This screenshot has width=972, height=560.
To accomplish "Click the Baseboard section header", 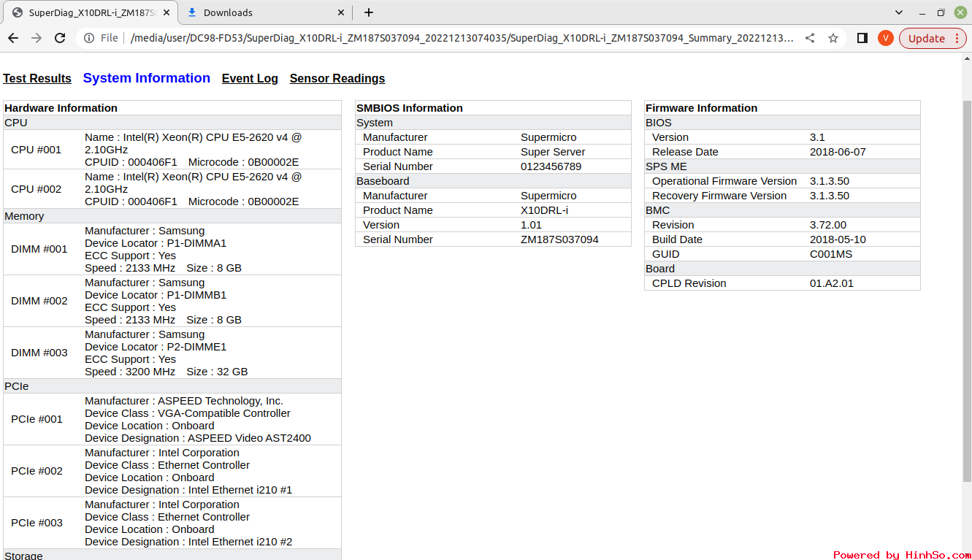I will tap(493, 181).
